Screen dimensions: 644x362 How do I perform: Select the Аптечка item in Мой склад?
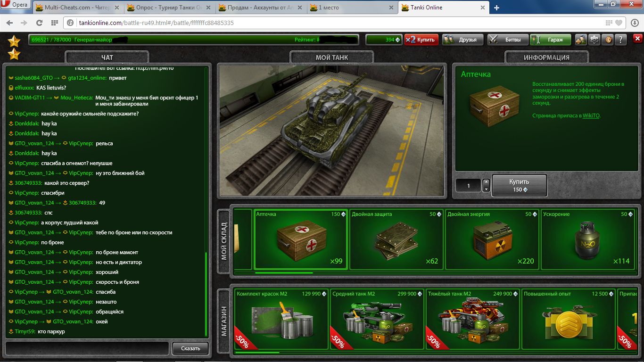301,239
